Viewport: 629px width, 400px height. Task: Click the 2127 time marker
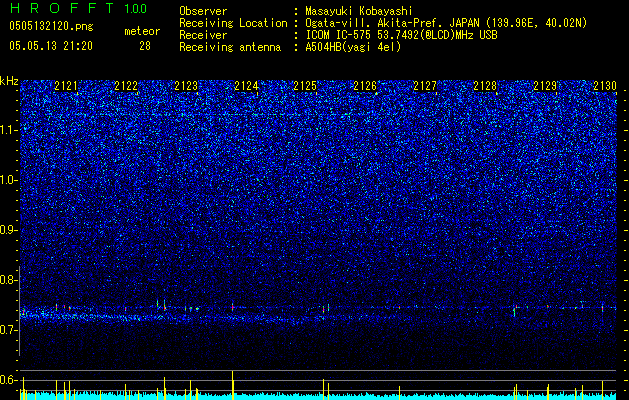coord(425,86)
